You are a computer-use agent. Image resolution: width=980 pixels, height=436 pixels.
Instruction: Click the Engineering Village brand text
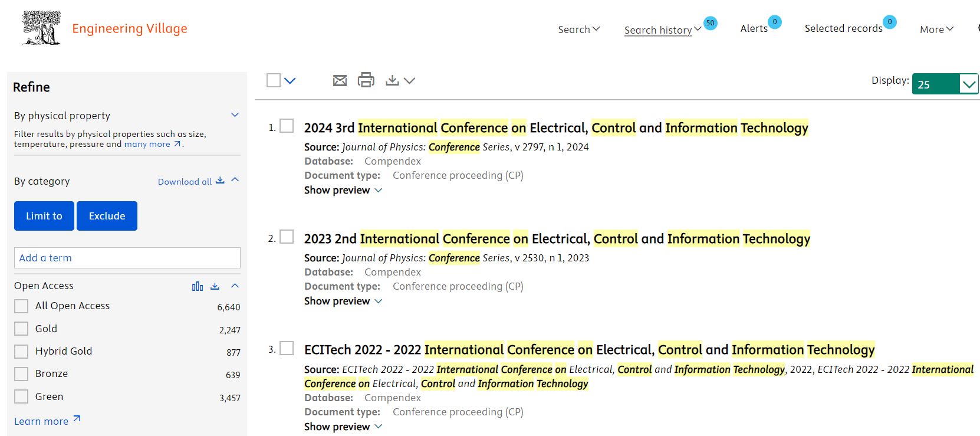click(x=130, y=28)
